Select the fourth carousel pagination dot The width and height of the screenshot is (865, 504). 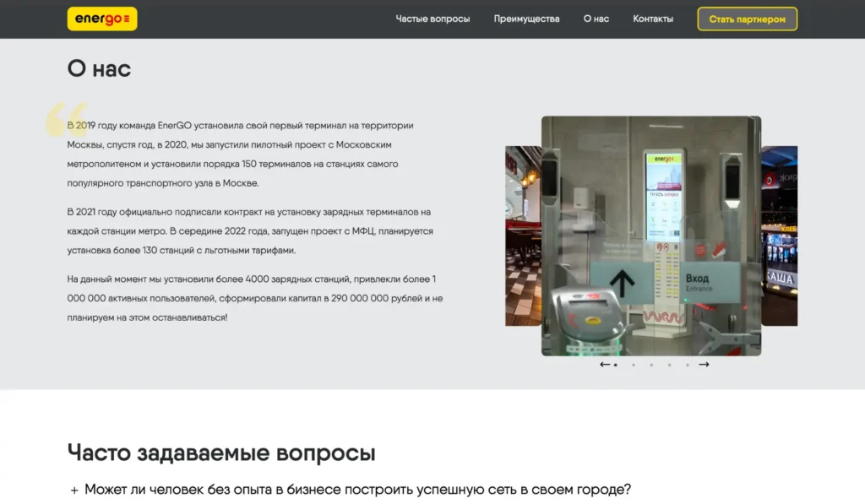click(669, 365)
